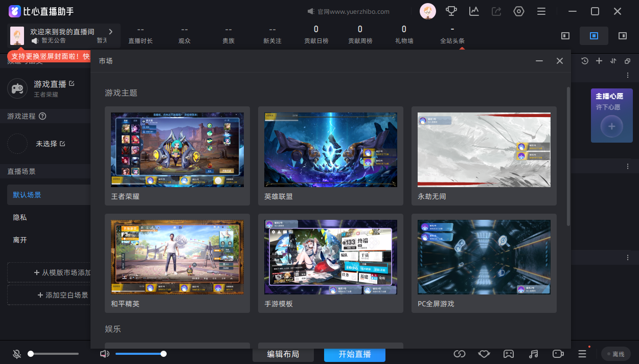Open 贡献日榜 stat
Screen dimensions: 639x364
click(x=316, y=35)
